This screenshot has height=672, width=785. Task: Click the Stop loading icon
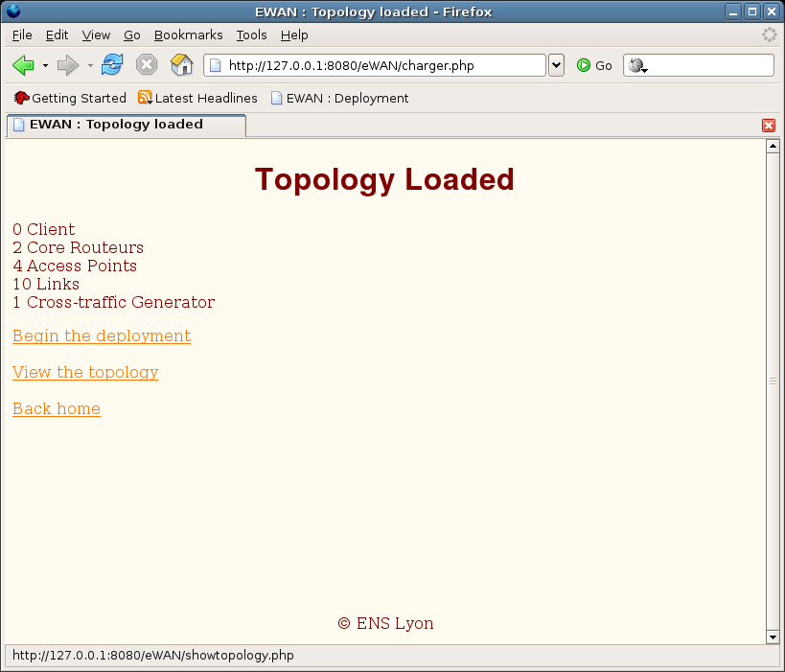pos(147,65)
